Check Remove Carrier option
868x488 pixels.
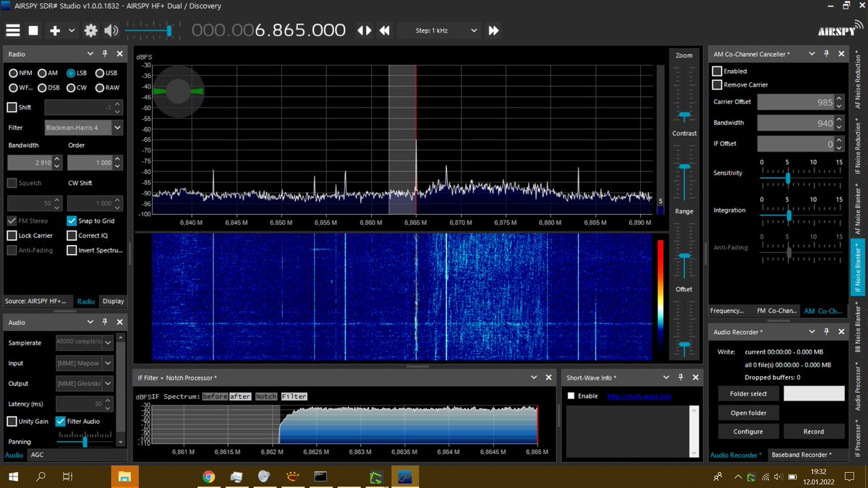tap(718, 85)
